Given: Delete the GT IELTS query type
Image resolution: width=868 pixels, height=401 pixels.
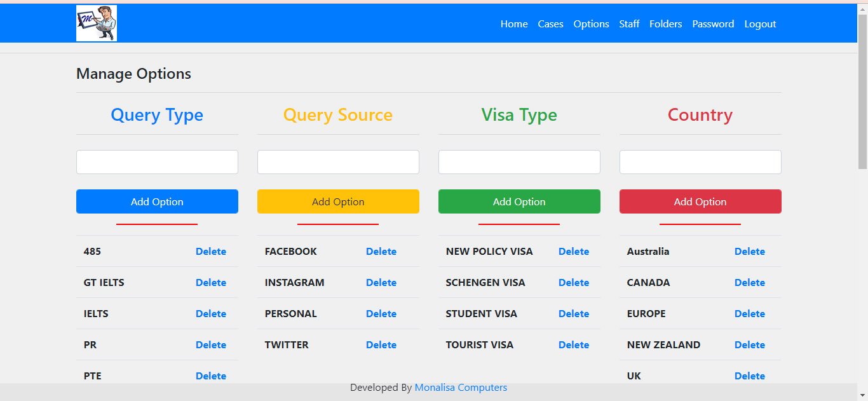Looking at the screenshot, I should pos(211,283).
